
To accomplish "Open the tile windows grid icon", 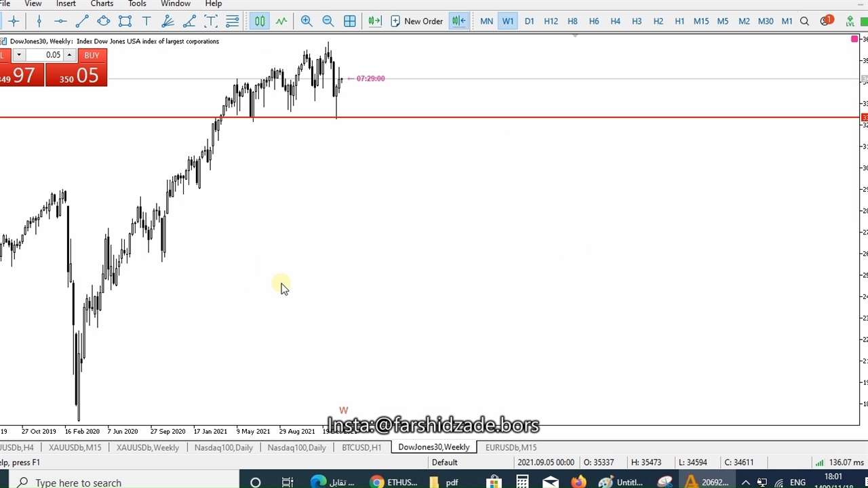I will tap(350, 21).
